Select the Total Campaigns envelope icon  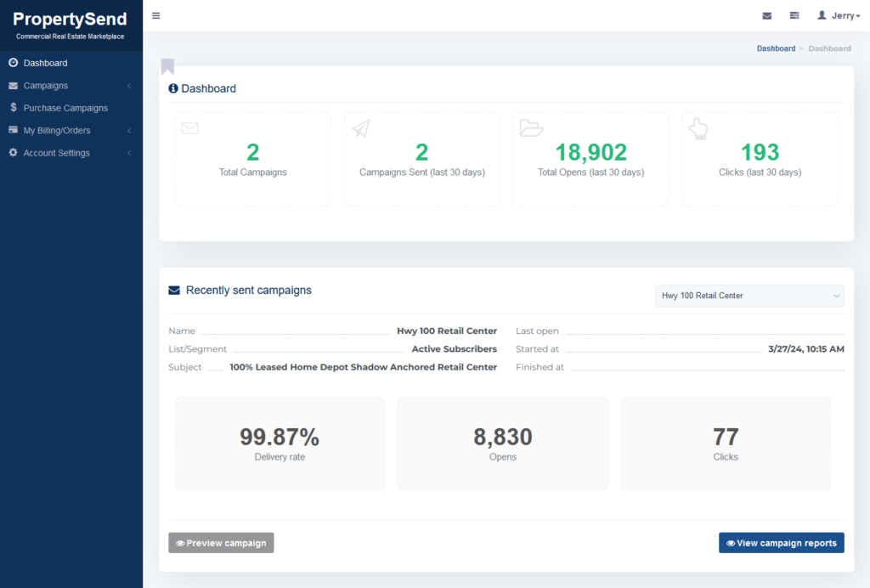189,127
